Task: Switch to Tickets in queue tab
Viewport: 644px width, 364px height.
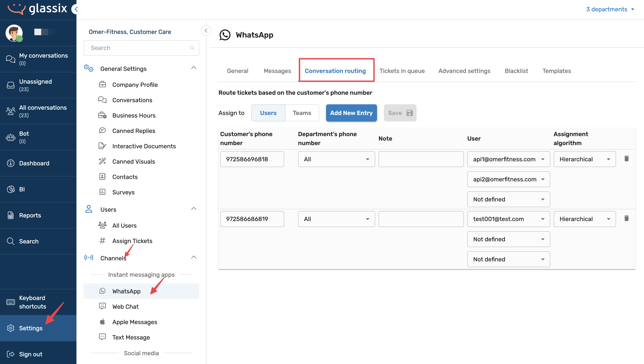Action: click(x=402, y=71)
